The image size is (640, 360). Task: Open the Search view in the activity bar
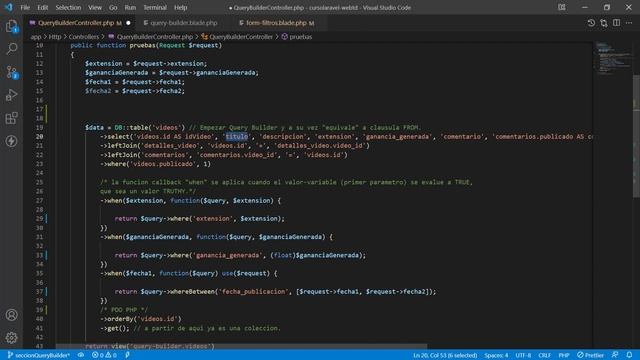point(11,49)
